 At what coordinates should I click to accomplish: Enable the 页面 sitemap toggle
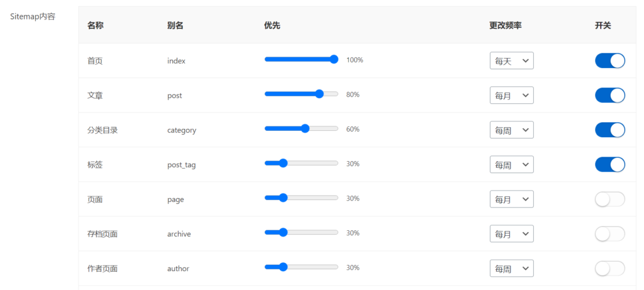click(x=609, y=199)
